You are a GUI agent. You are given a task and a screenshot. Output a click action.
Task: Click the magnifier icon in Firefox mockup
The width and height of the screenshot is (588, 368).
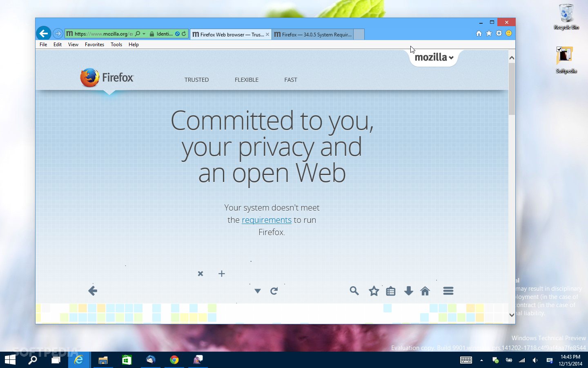[354, 291]
